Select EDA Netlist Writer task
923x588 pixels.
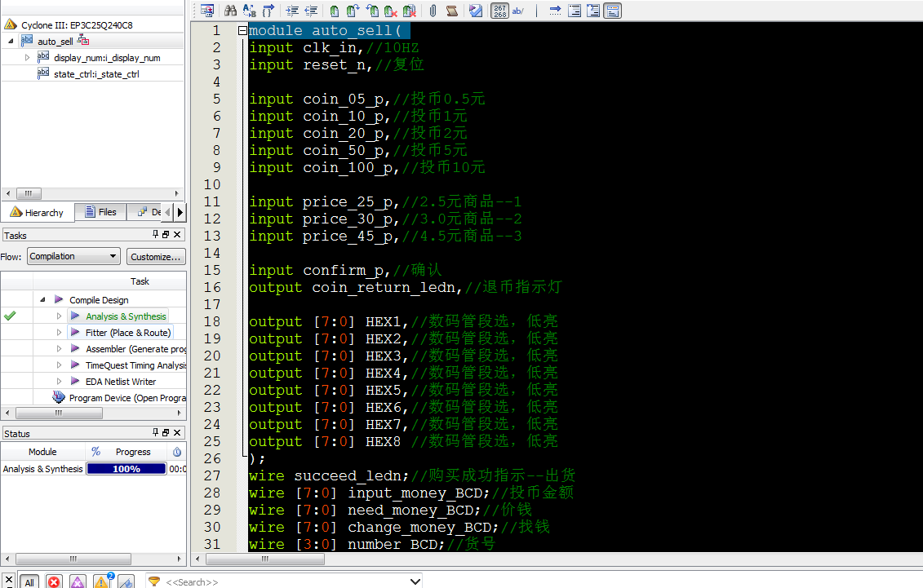pyautogui.click(x=121, y=382)
